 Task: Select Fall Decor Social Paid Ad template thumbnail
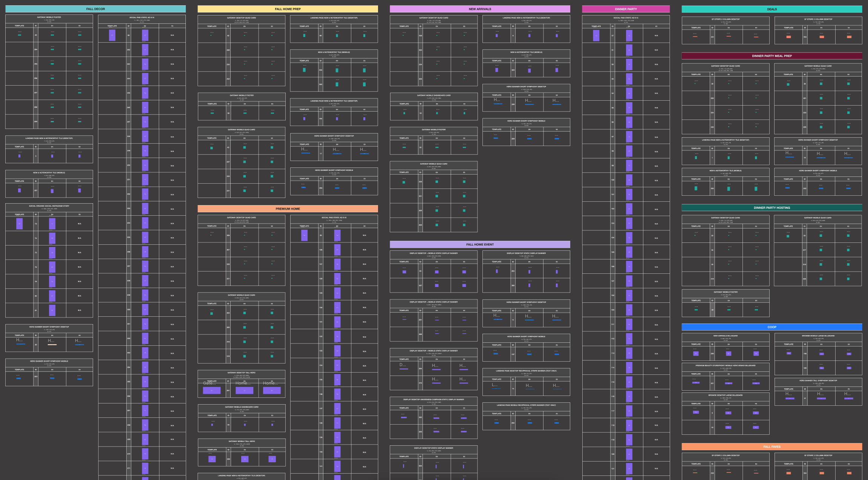point(112,35)
